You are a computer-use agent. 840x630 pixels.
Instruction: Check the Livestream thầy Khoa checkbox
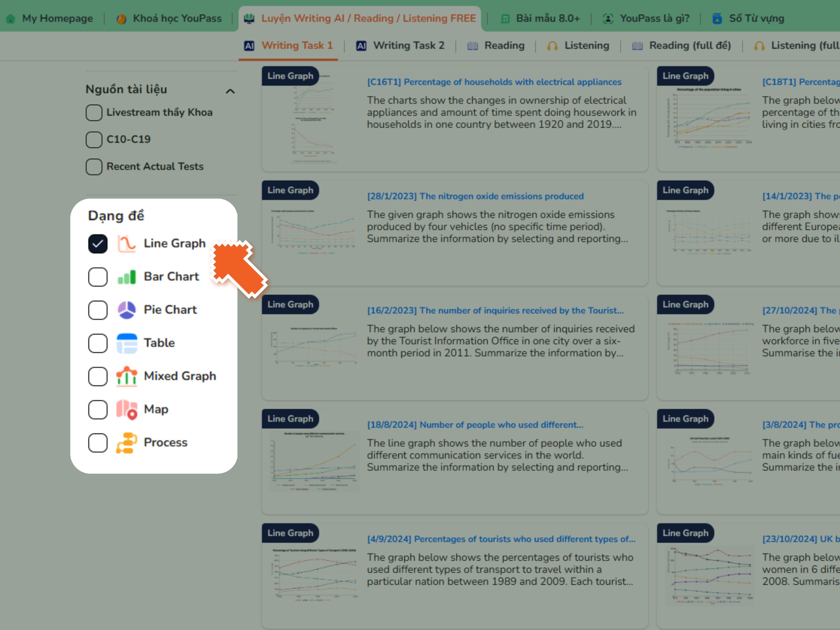pyautogui.click(x=94, y=113)
